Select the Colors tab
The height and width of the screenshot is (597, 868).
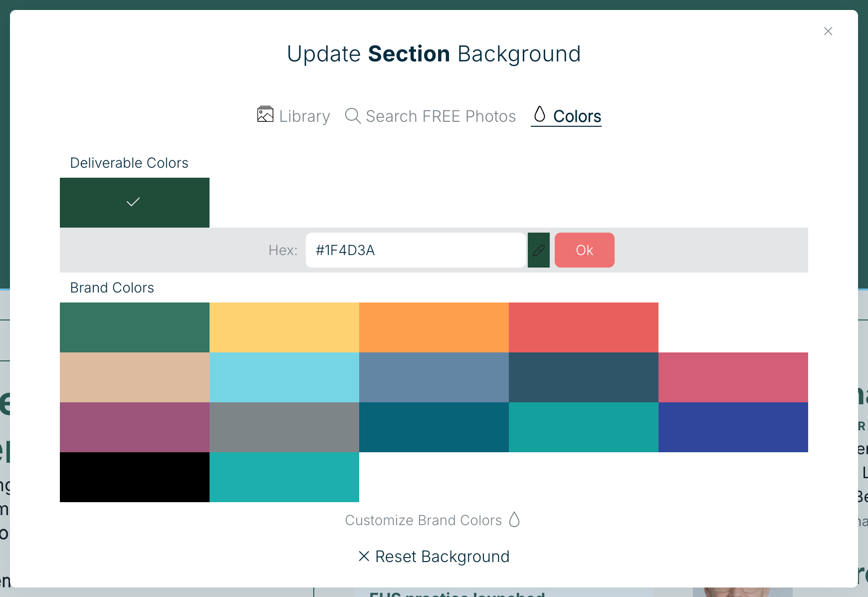[x=566, y=116]
